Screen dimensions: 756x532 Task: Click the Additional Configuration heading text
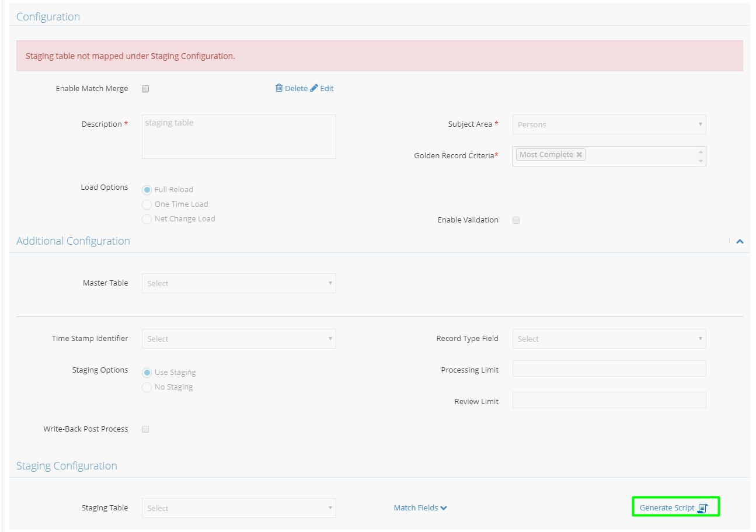(73, 241)
